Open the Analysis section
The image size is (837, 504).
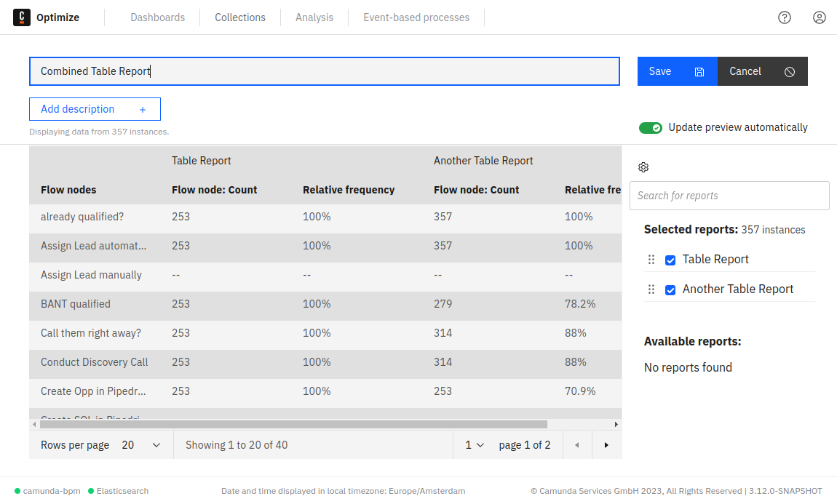click(x=314, y=17)
